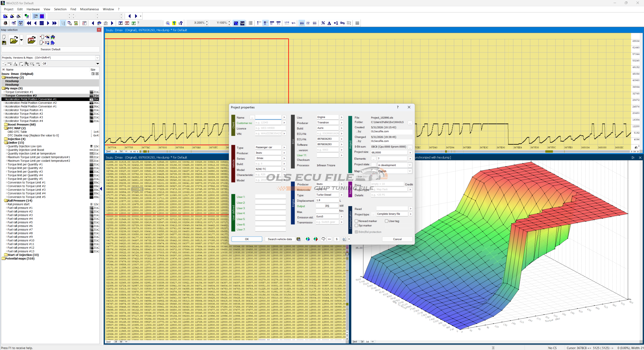Click the globe upload icon in dialog

click(x=316, y=239)
